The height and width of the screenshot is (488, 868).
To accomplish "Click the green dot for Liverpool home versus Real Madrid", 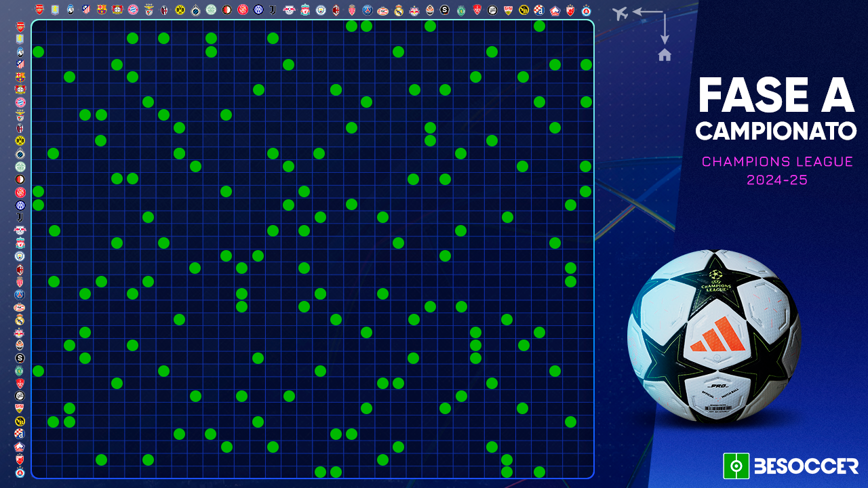I will click(399, 243).
